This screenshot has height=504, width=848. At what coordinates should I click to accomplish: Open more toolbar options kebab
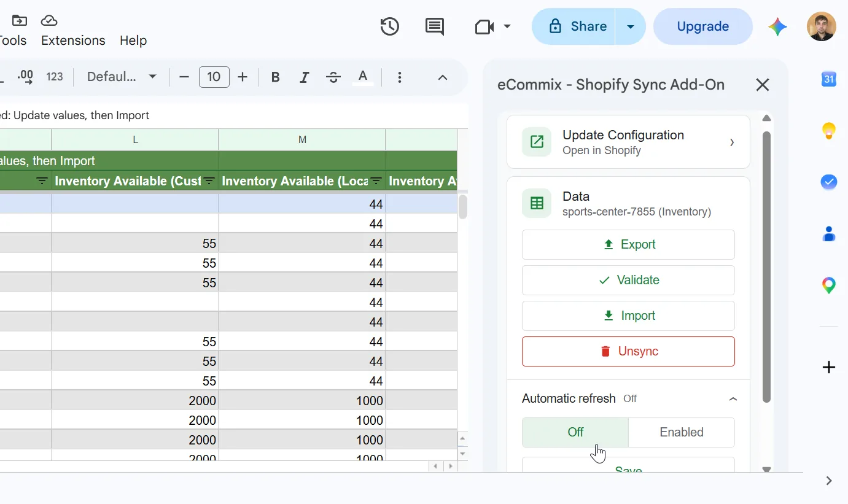[x=400, y=77]
